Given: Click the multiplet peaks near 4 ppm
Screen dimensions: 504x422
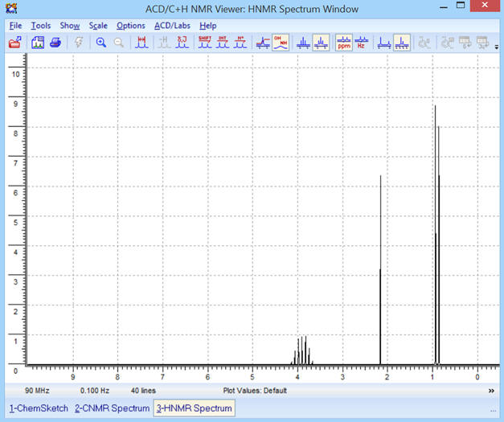Looking at the screenshot, I should [x=301, y=350].
